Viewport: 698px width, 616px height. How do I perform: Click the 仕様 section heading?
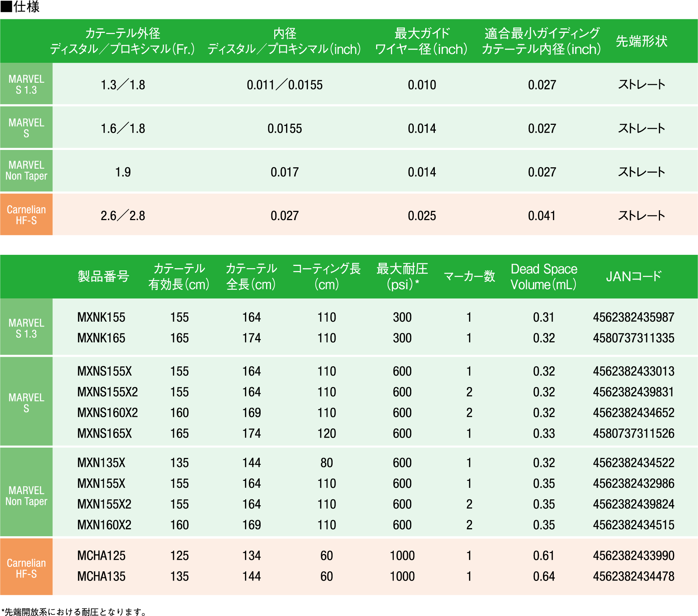(20, 7)
